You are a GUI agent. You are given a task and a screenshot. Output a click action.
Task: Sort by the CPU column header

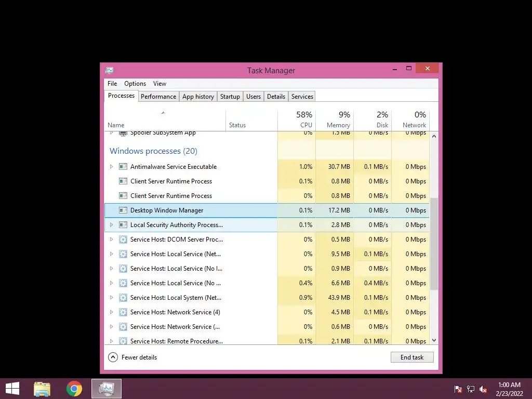tap(297, 120)
